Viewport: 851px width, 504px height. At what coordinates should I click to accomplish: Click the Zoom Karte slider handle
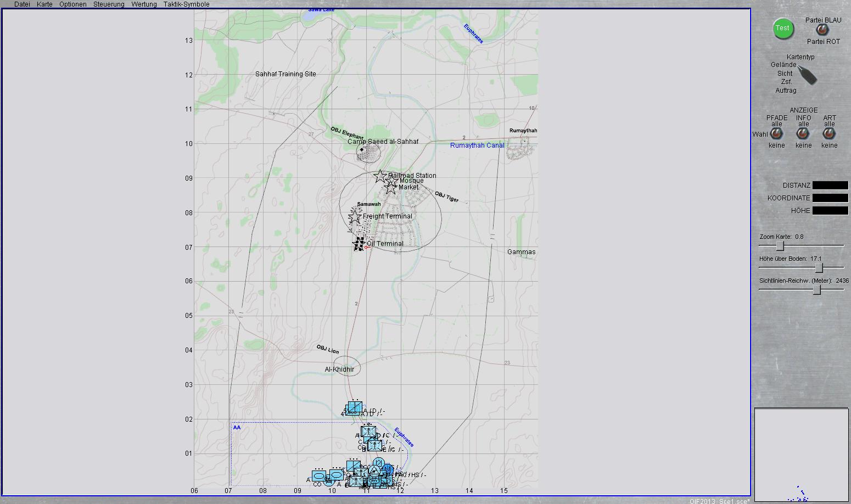(x=780, y=246)
